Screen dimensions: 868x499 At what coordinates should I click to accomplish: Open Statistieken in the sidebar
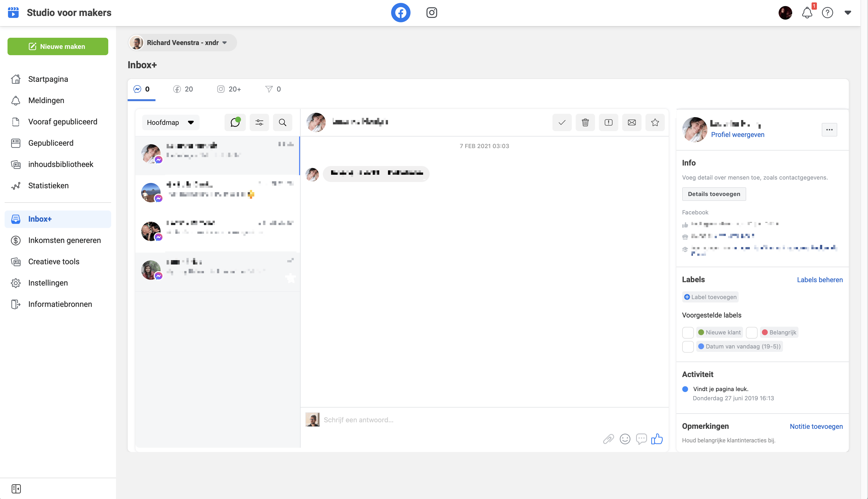point(48,185)
